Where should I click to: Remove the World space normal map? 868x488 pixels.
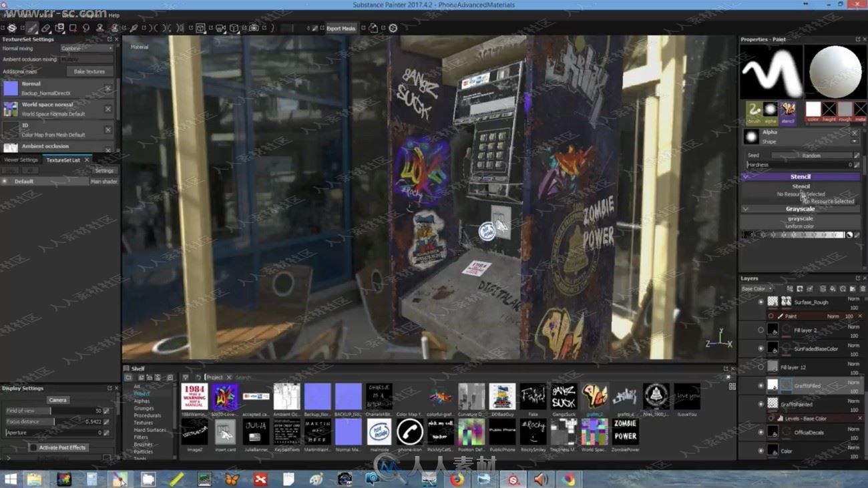click(108, 109)
